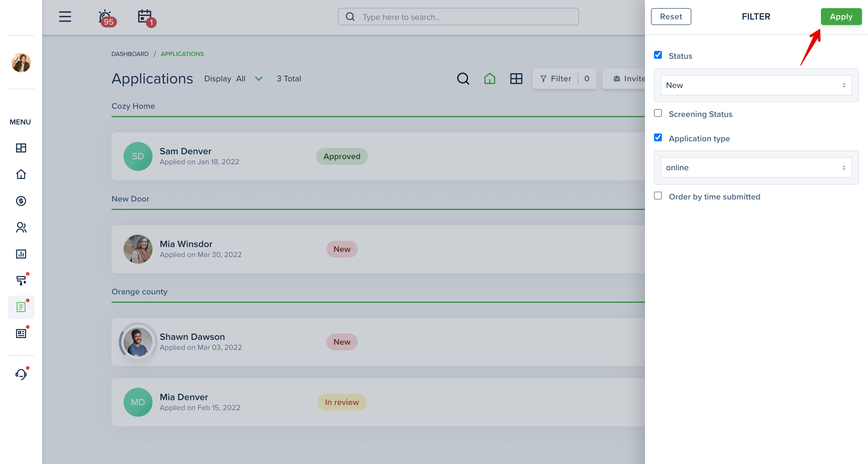Click the 3 Total count text
The height and width of the screenshot is (464, 868).
pos(288,79)
